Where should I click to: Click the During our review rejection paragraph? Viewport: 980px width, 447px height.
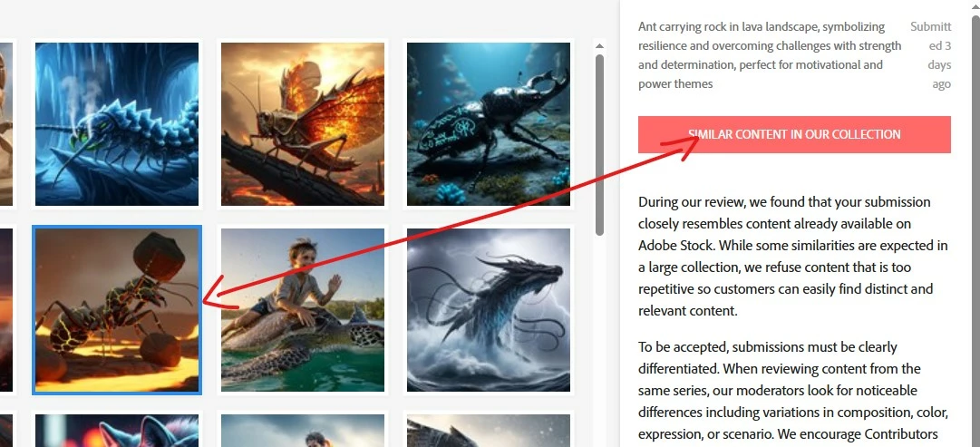(x=793, y=257)
